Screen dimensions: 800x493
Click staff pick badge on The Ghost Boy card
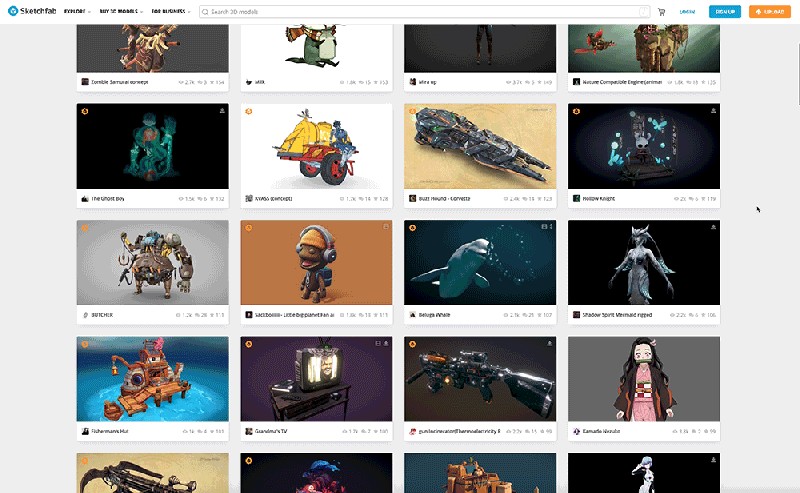(85, 111)
